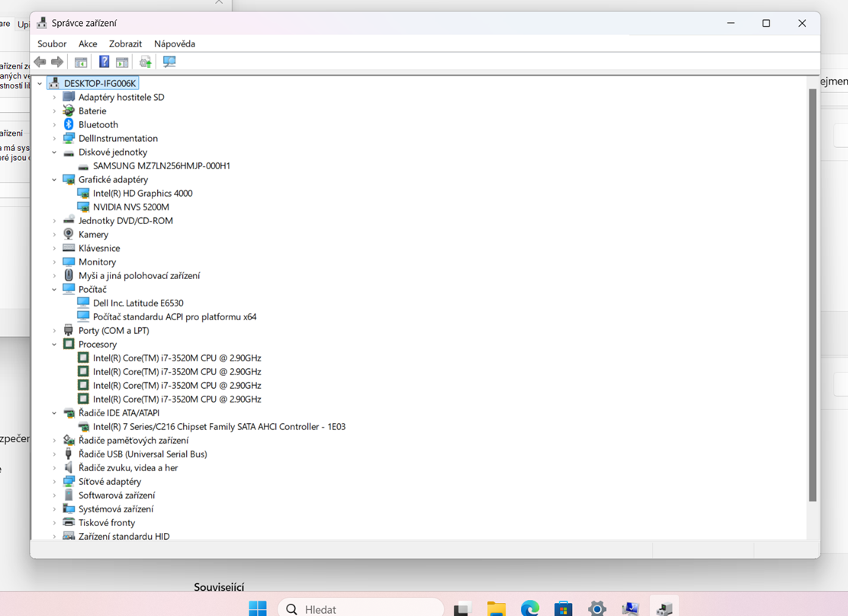Launch Microsoft Edge from the taskbar
848x616 pixels.
pos(529,608)
